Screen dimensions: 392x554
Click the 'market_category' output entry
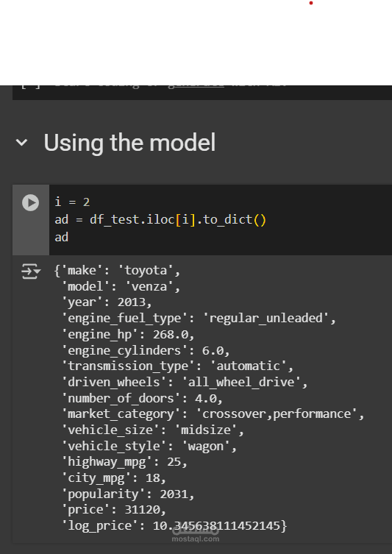pyautogui.click(x=213, y=414)
